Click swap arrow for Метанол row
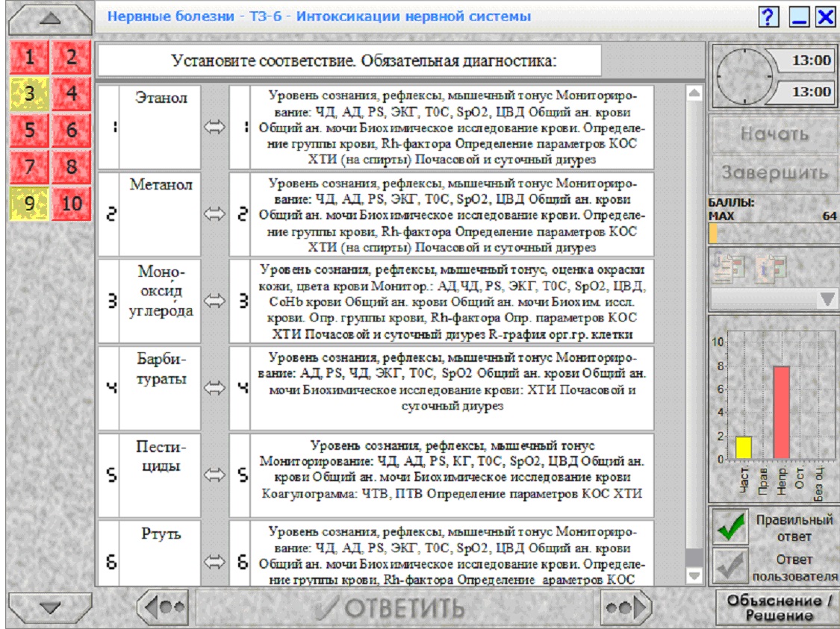The height and width of the screenshot is (629, 840). [x=214, y=213]
